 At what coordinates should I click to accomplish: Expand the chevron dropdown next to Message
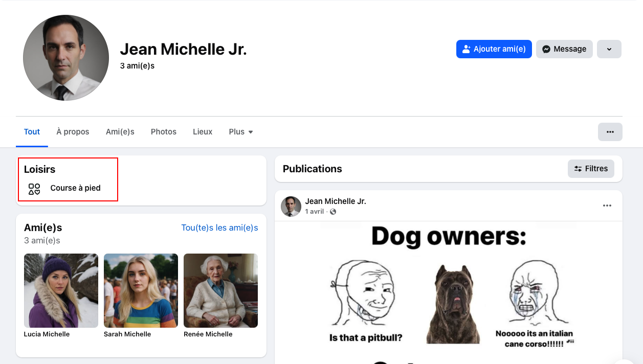click(x=609, y=49)
